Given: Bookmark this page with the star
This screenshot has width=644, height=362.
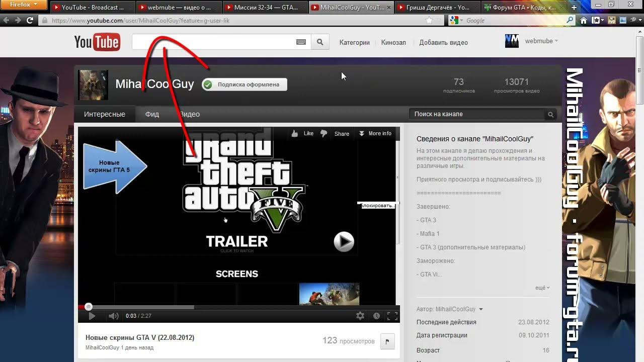Looking at the screenshot, I should pyautogui.click(x=429, y=21).
